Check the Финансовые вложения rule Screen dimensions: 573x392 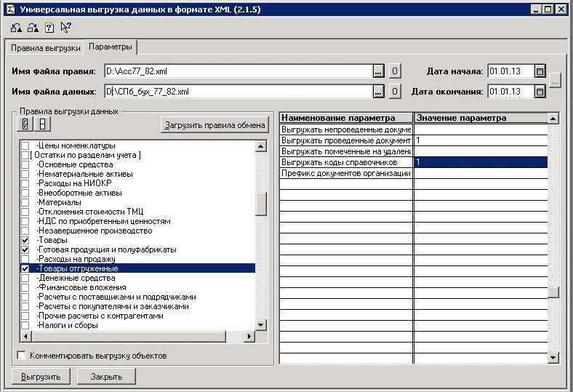coord(25,287)
